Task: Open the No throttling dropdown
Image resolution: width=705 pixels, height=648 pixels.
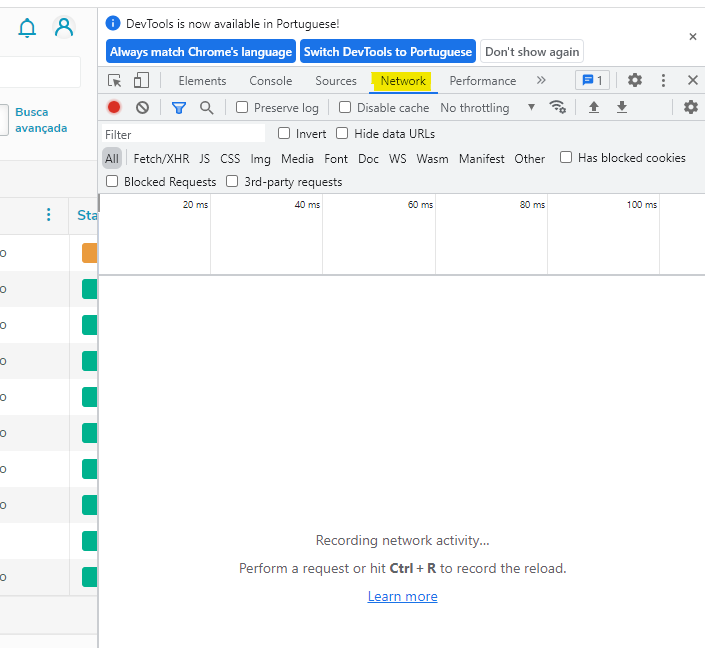Action: pos(488,108)
